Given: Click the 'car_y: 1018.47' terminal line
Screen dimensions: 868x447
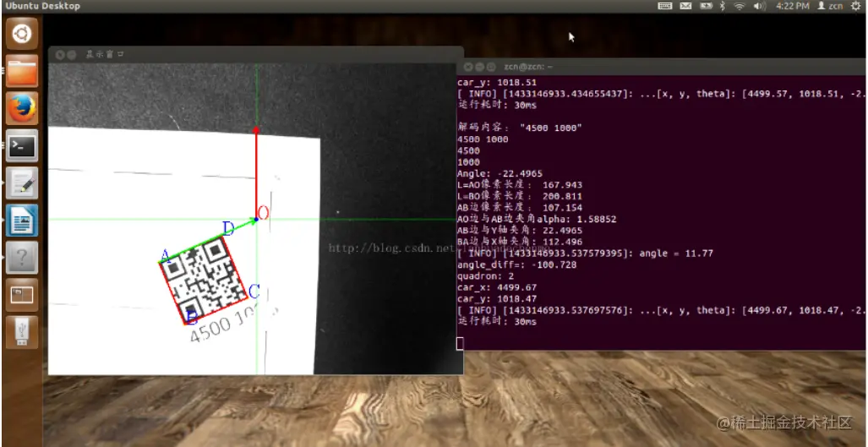Looking at the screenshot, I should click(x=497, y=299).
